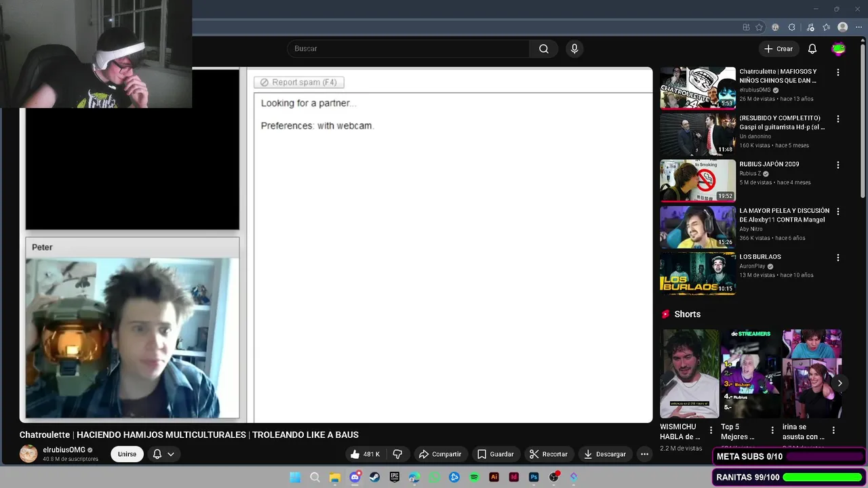
Task: Add page to favorites star icon
Action: (759, 28)
